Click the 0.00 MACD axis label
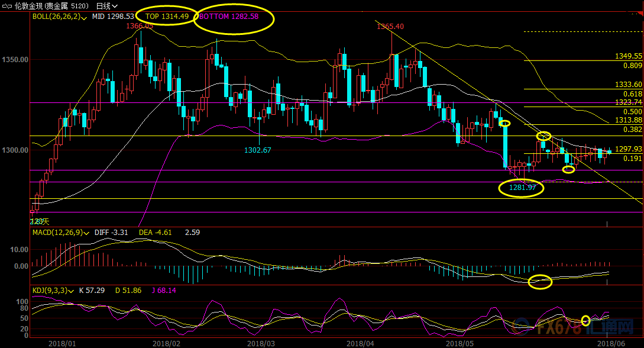The height and width of the screenshot is (348, 644). click(x=21, y=266)
